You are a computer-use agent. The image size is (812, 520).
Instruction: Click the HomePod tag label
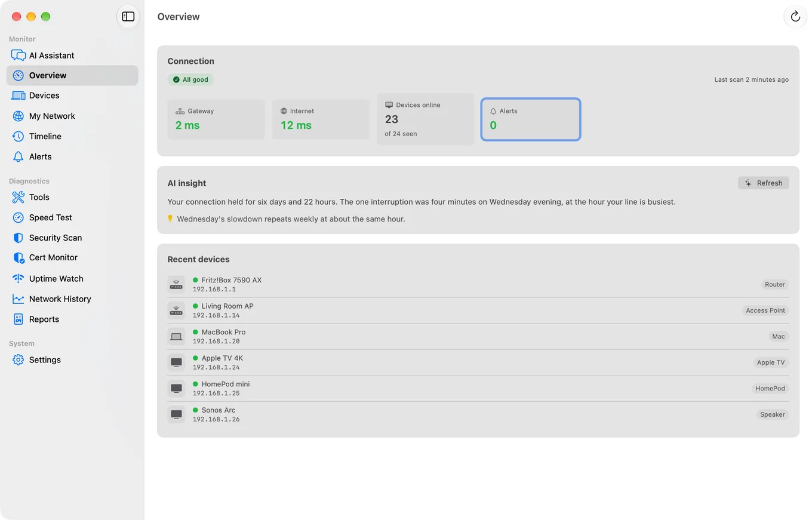click(770, 389)
